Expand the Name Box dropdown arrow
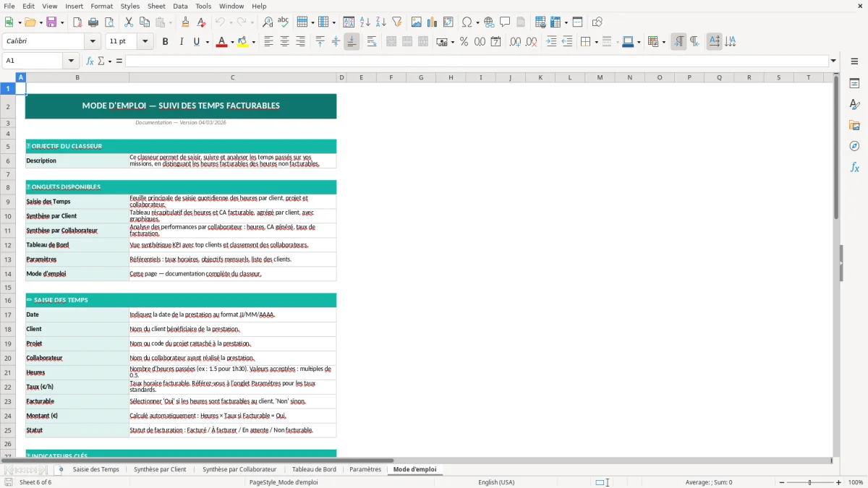The width and height of the screenshot is (868, 488). pos(71,61)
